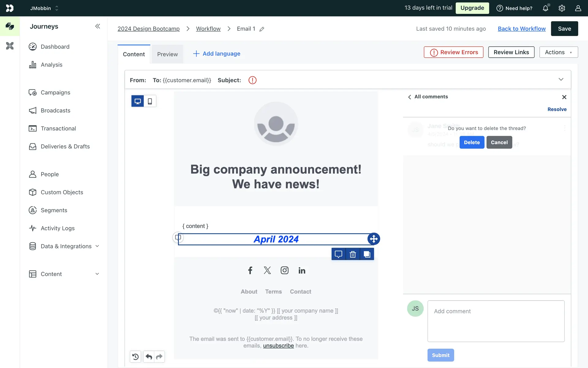This screenshot has width=588, height=368.
Task: Open Campaigns in sidebar
Action: pos(55,93)
